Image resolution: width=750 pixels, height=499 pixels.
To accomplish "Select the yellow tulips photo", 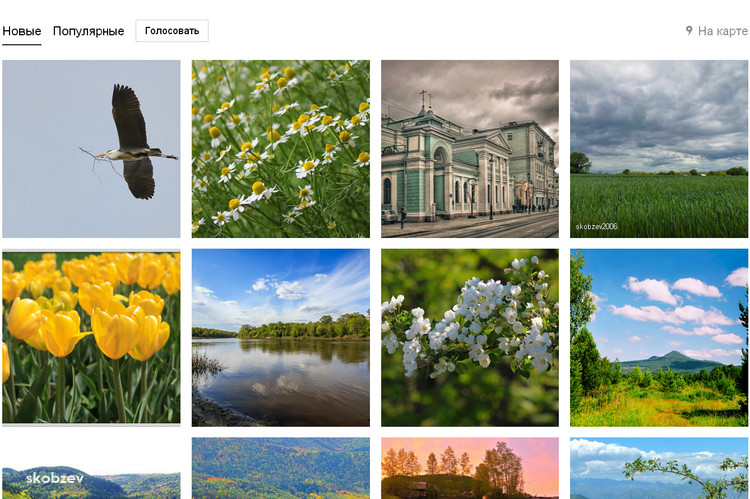I will point(91,338).
